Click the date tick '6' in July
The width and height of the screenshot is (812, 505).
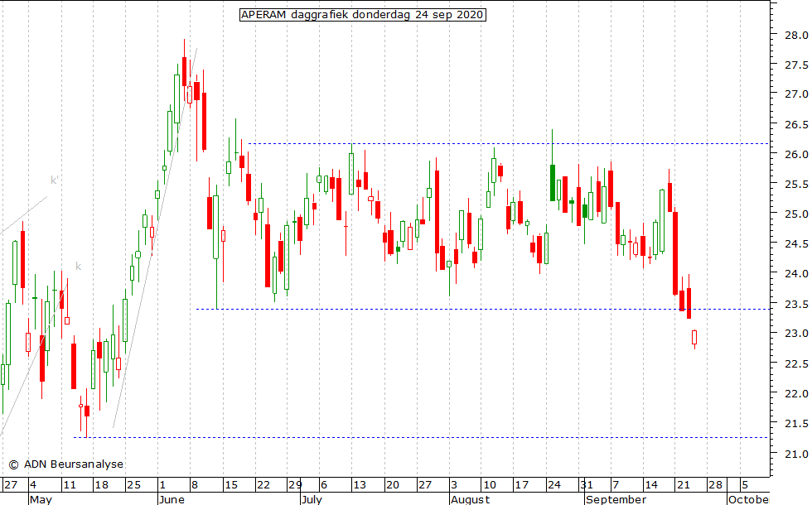tap(324, 485)
